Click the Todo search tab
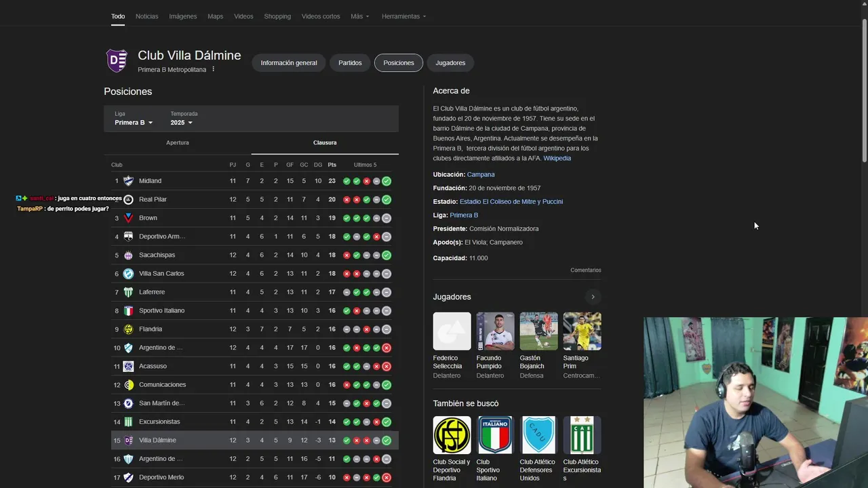 click(x=118, y=16)
